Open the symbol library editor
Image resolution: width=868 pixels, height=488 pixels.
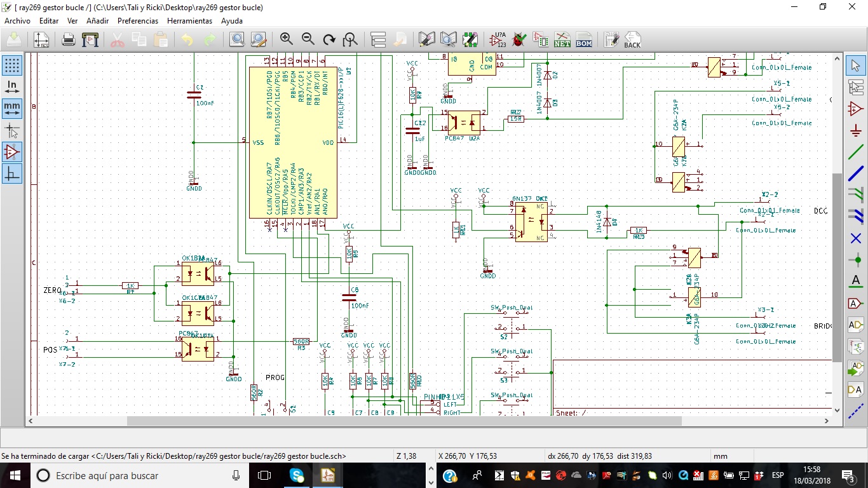tap(427, 39)
